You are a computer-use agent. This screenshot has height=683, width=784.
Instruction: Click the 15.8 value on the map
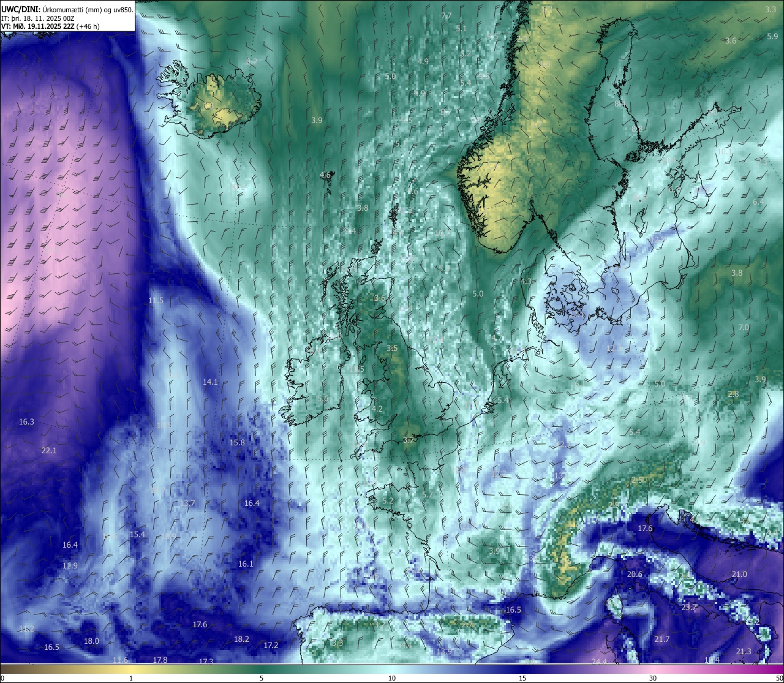click(237, 442)
